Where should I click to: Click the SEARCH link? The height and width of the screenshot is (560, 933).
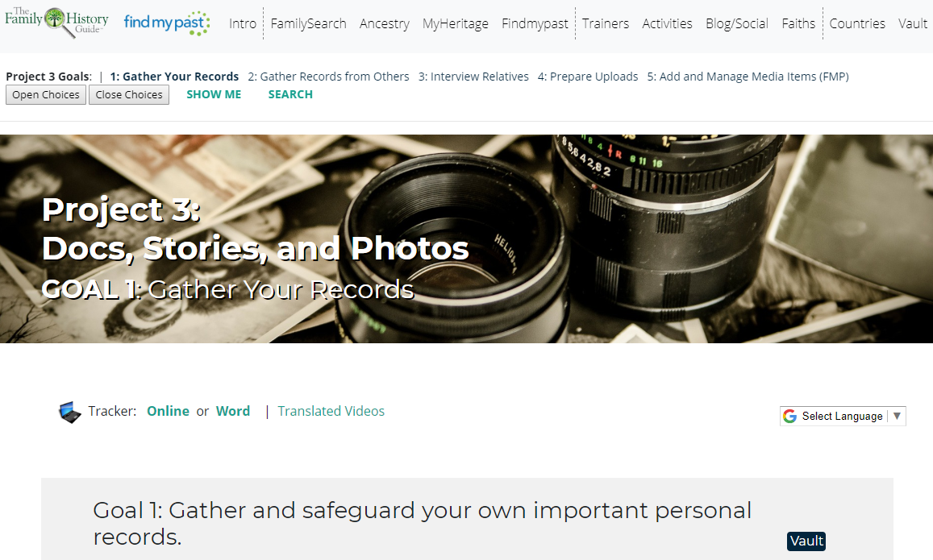(x=290, y=94)
